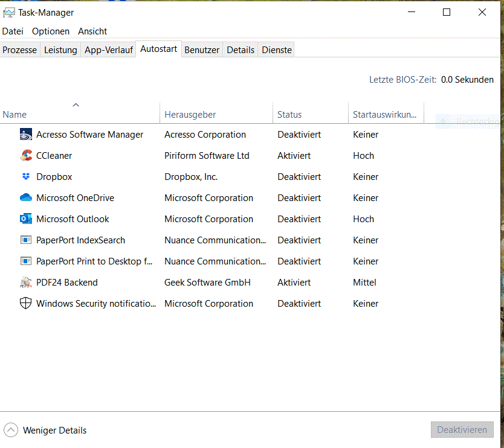
Task: Select the Acresso Software Manager entry
Action: coord(89,134)
